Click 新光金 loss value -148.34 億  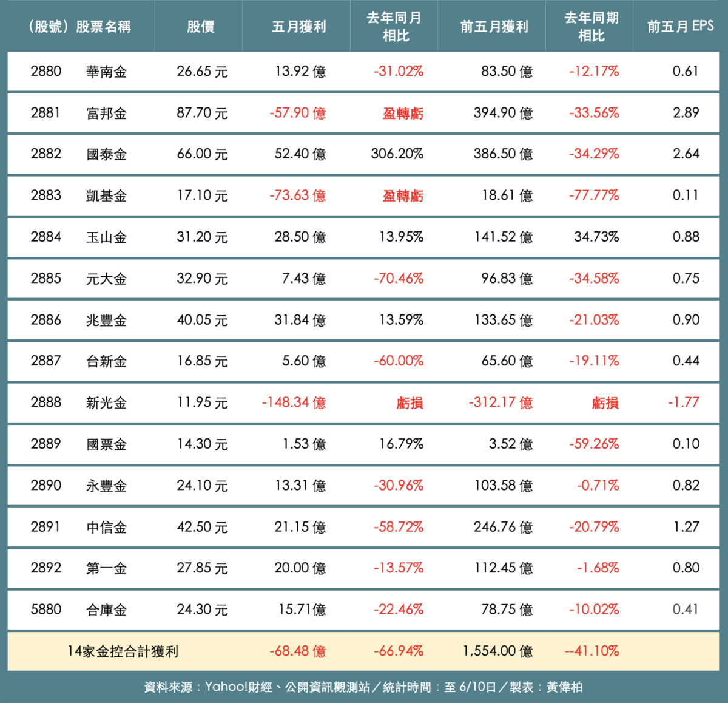(x=293, y=402)
